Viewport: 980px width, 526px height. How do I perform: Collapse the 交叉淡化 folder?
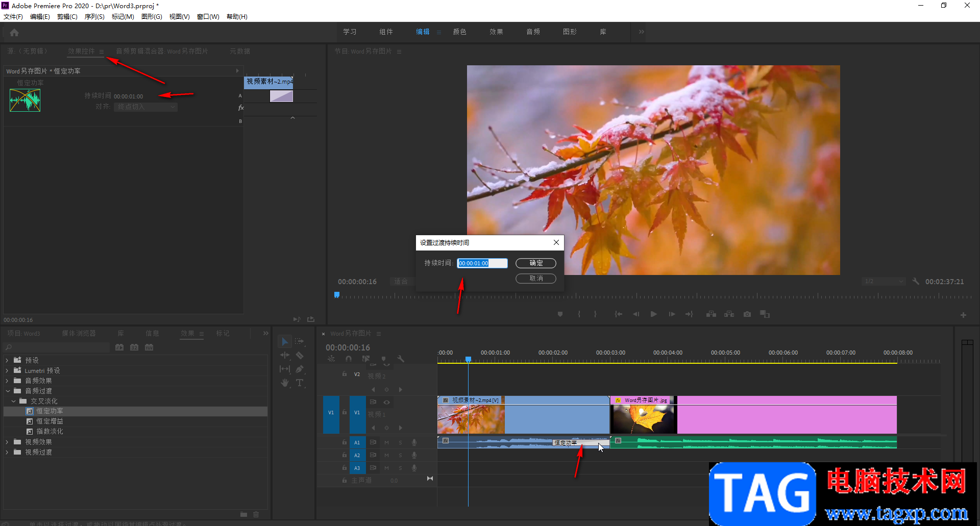pos(13,401)
